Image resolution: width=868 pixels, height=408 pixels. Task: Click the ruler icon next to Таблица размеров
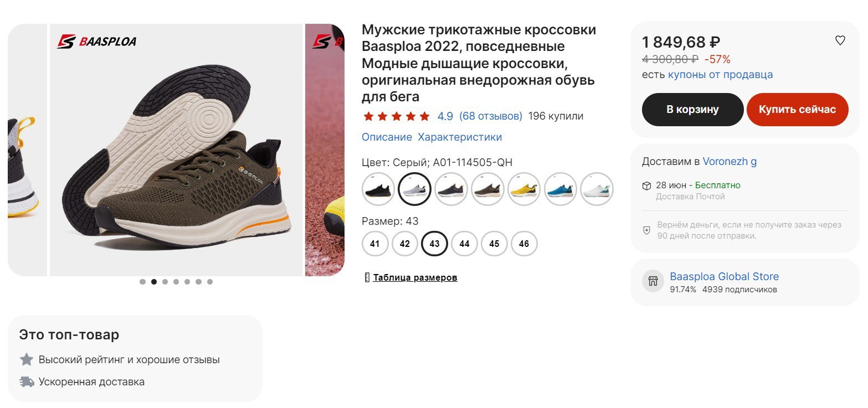(367, 277)
